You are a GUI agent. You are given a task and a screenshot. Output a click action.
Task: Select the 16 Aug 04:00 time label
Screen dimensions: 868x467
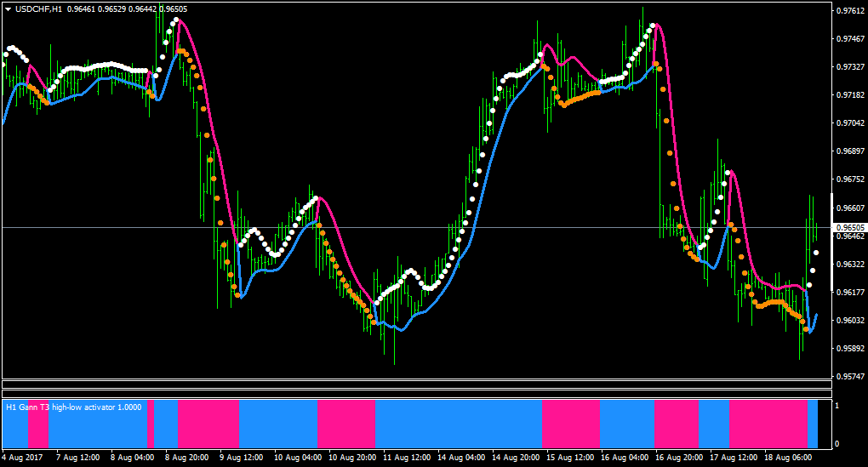coord(625,458)
